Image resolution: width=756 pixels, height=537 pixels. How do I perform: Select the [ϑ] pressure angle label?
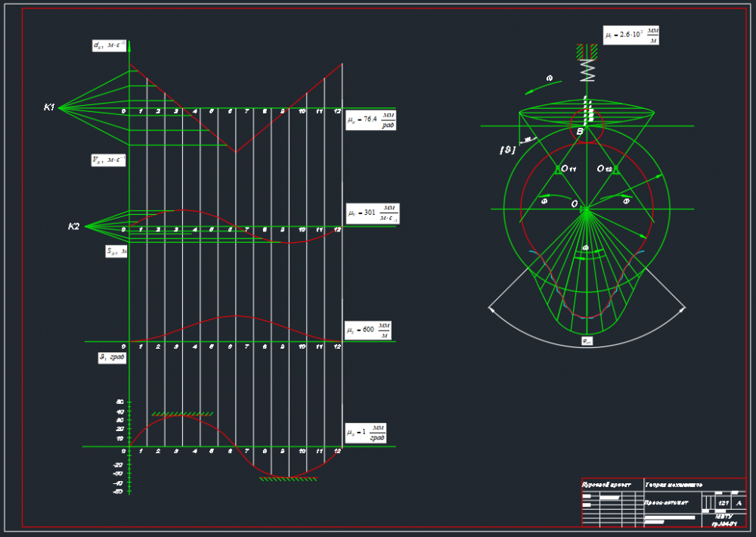(x=507, y=150)
